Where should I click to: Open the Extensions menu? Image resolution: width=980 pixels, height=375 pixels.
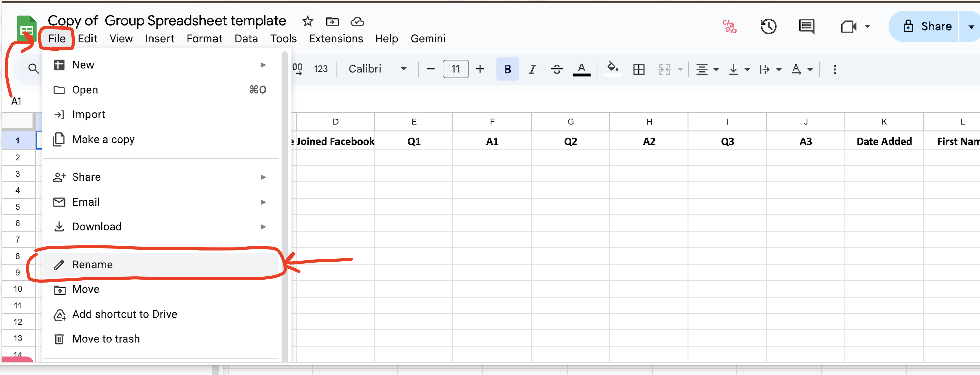point(335,39)
